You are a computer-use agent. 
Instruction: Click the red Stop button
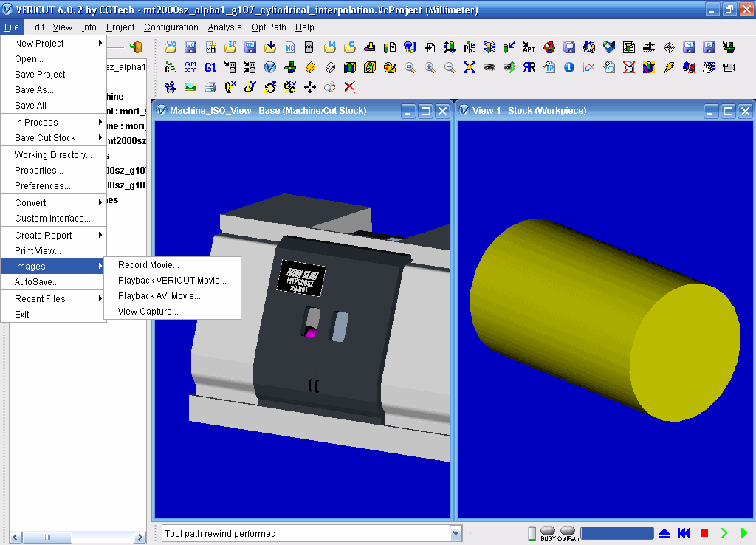point(704,533)
